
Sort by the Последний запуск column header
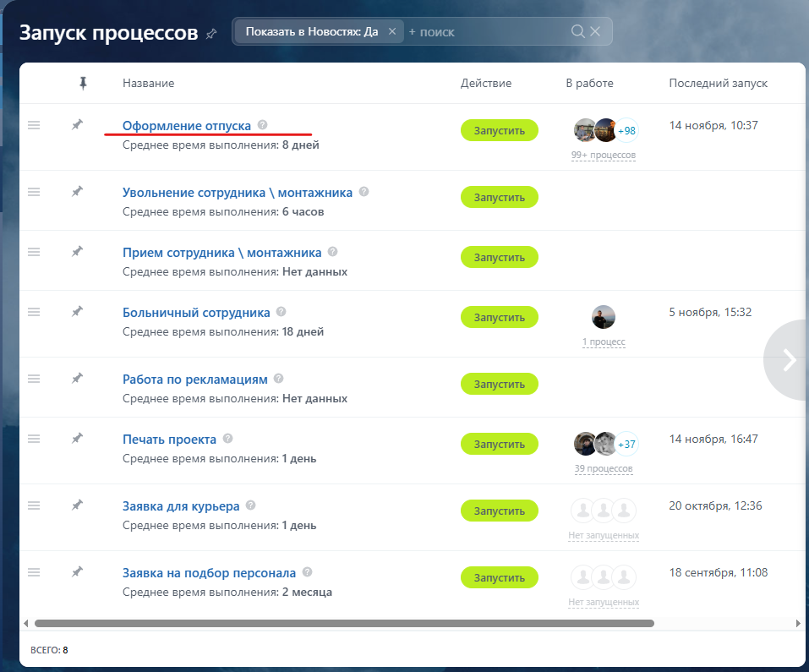coord(718,83)
